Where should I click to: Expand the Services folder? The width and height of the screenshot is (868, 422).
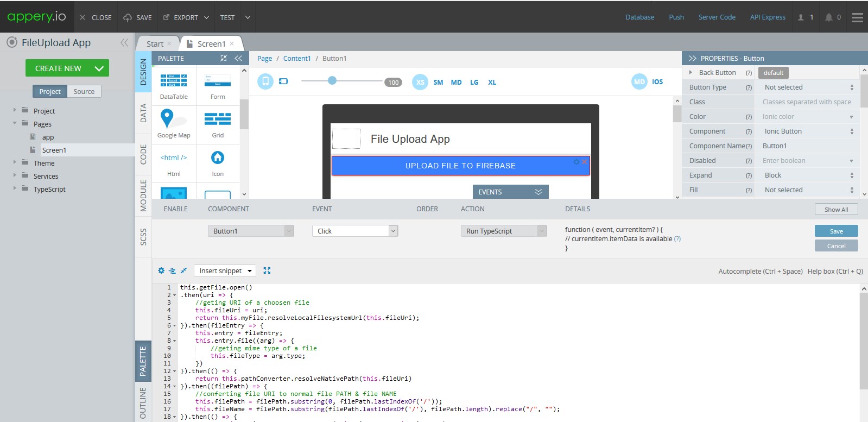click(15, 175)
